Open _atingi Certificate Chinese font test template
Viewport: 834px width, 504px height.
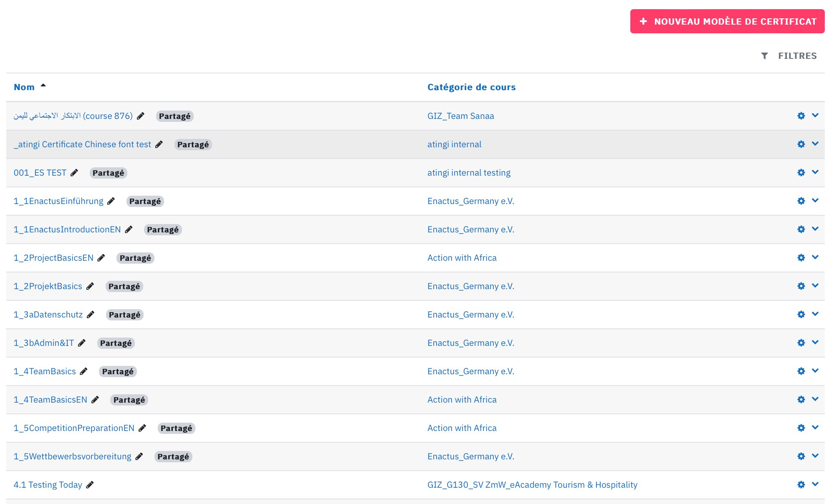pyautogui.click(x=83, y=144)
